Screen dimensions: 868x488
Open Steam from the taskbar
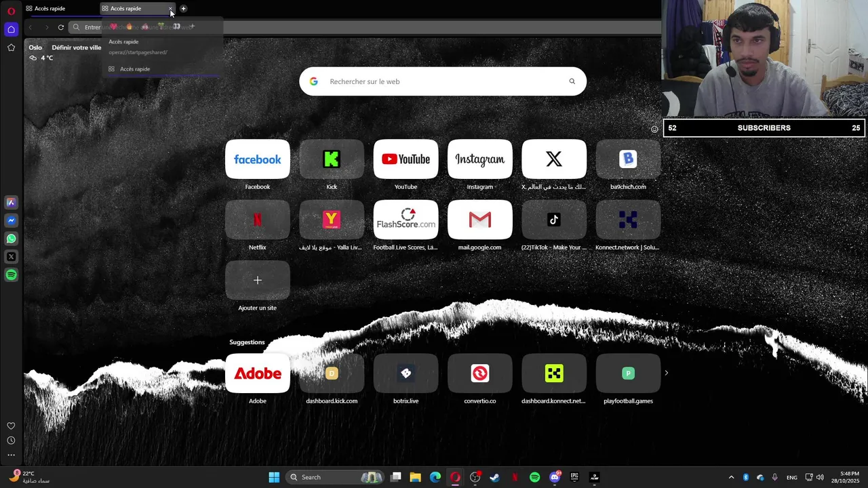pos(494,477)
